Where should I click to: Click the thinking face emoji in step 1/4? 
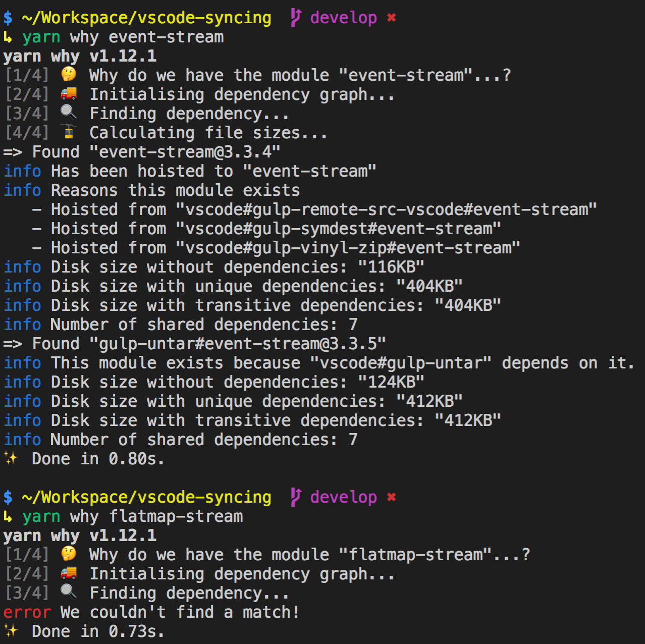tap(69, 75)
